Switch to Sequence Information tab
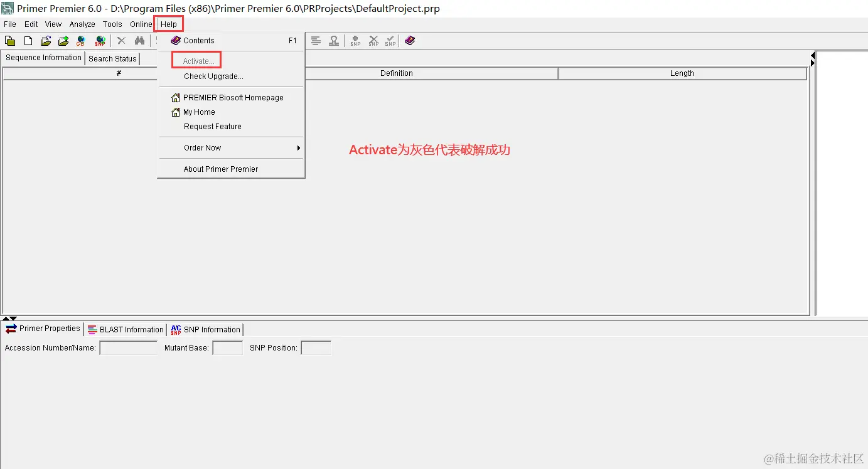The image size is (868, 469). tap(43, 58)
